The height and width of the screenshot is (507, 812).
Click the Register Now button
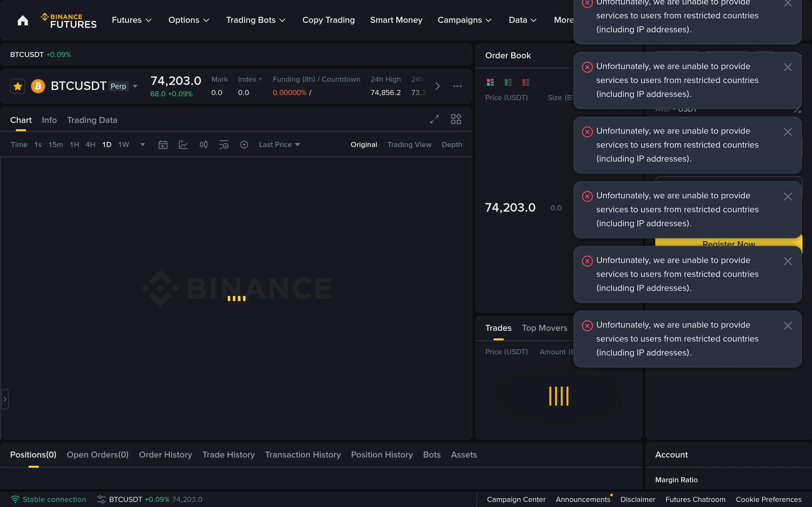[x=728, y=244]
